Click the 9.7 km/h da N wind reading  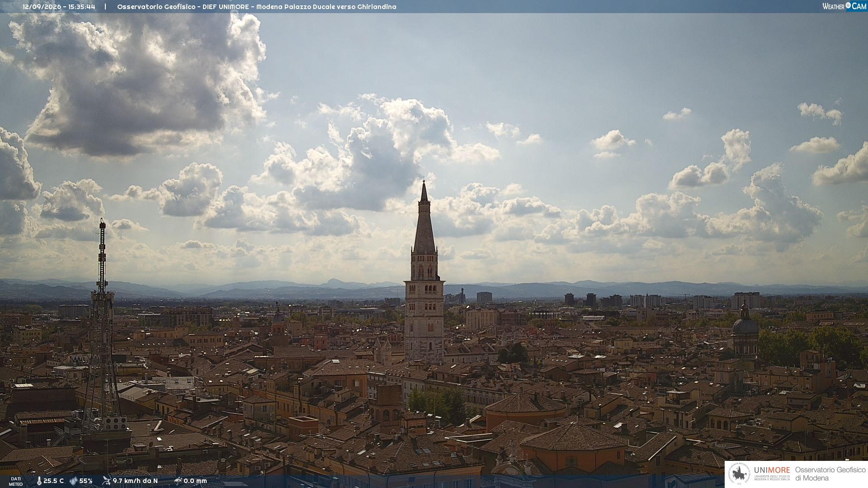click(x=135, y=481)
